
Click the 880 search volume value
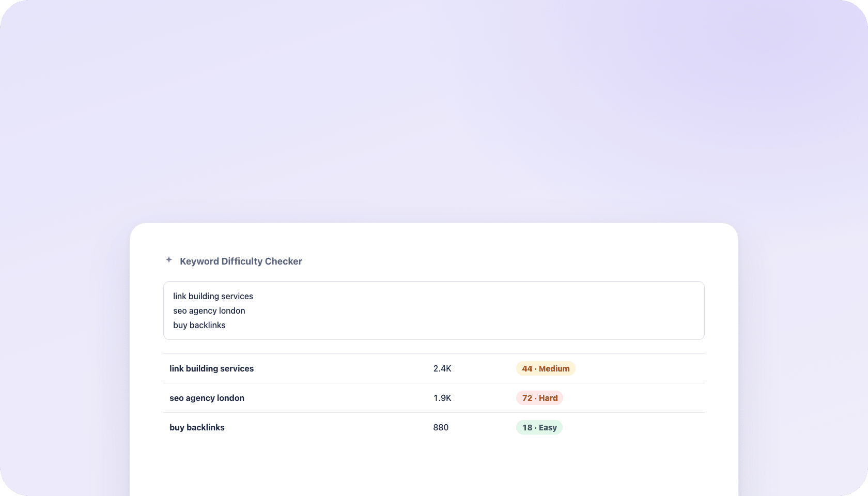click(441, 427)
